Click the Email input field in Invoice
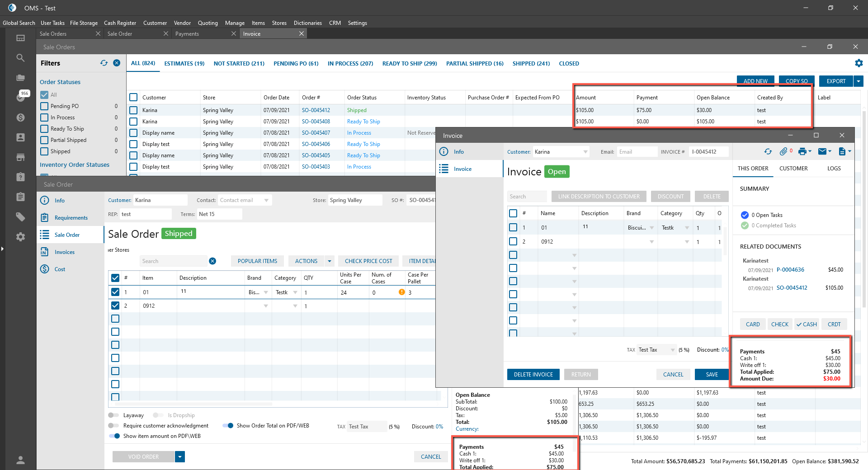 click(x=637, y=152)
